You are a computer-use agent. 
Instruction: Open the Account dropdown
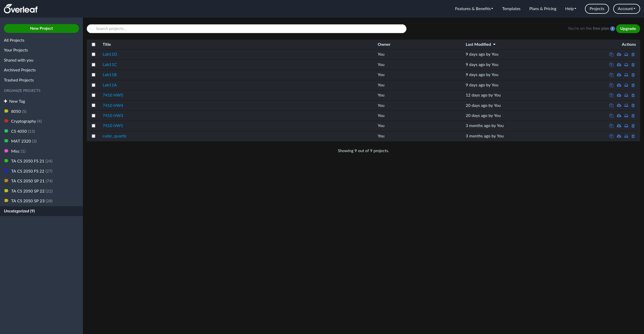click(x=626, y=9)
